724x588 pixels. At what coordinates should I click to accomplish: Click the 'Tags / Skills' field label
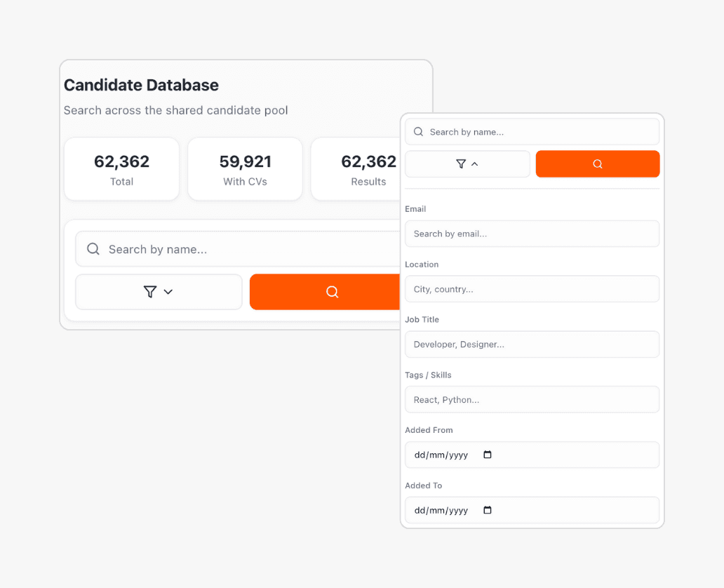pos(428,375)
